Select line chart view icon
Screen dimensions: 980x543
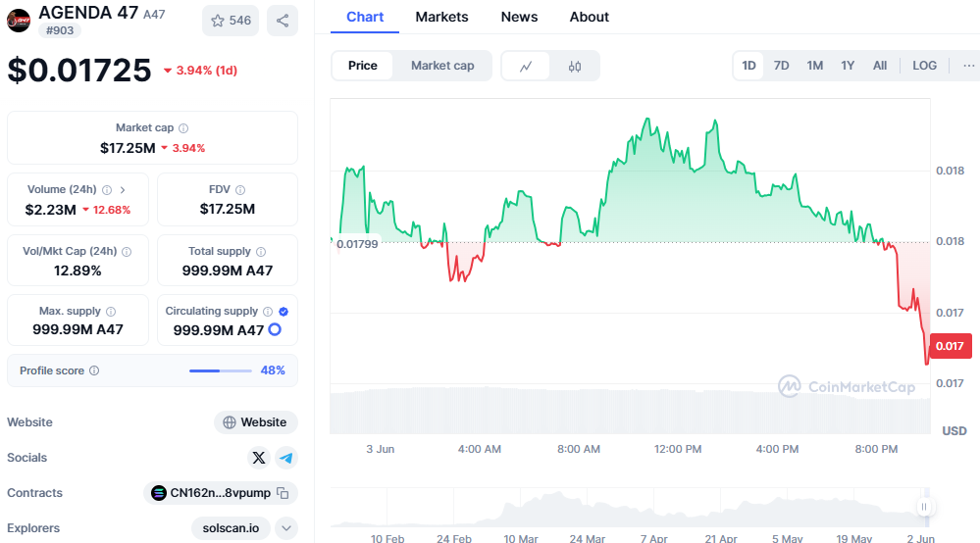[526, 66]
